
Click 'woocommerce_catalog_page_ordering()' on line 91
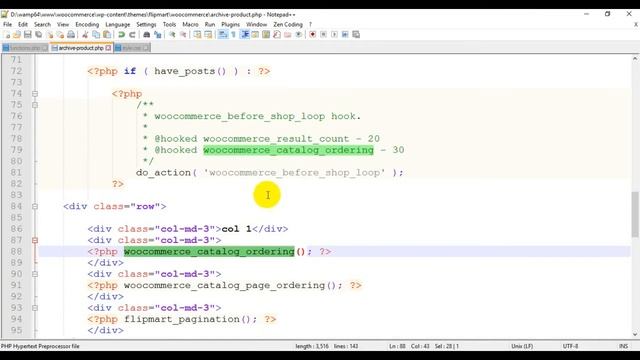230,285
